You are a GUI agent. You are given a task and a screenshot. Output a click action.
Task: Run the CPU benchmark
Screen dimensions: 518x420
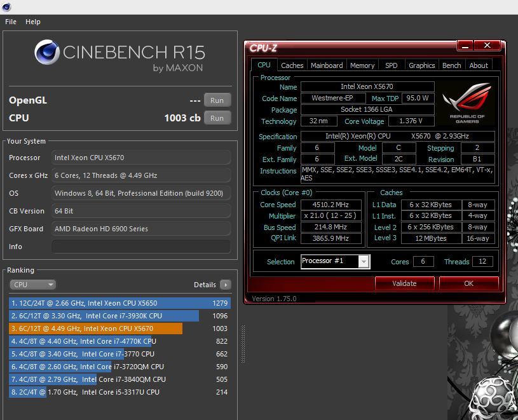217,118
